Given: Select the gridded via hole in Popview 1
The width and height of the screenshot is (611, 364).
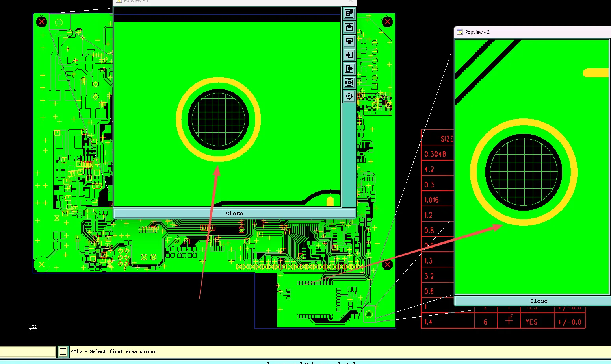Looking at the screenshot, I should 218,119.
